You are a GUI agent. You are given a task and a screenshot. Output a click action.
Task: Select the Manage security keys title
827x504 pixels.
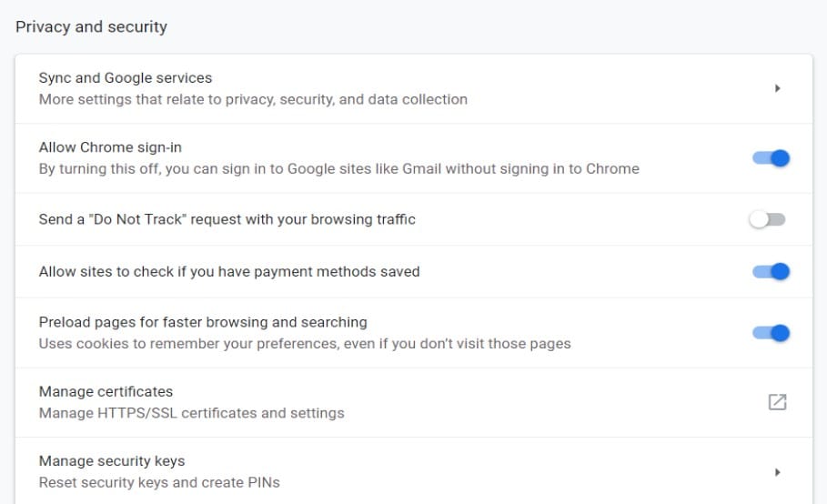112,461
